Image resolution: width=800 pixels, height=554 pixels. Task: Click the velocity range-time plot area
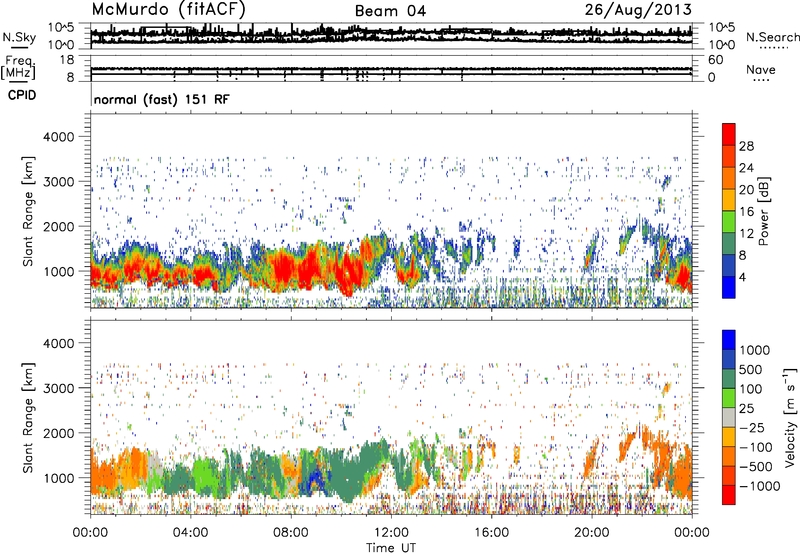(391, 417)
